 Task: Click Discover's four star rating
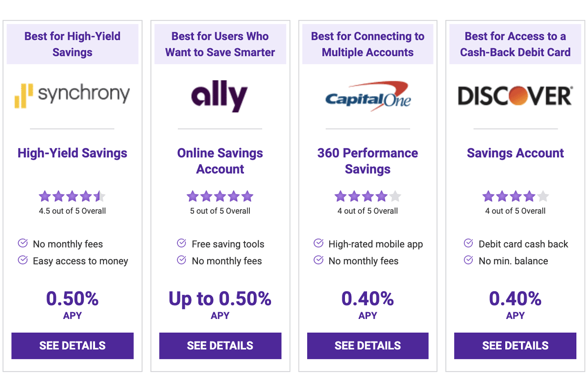pyautogui.click(x=515, y=196)
